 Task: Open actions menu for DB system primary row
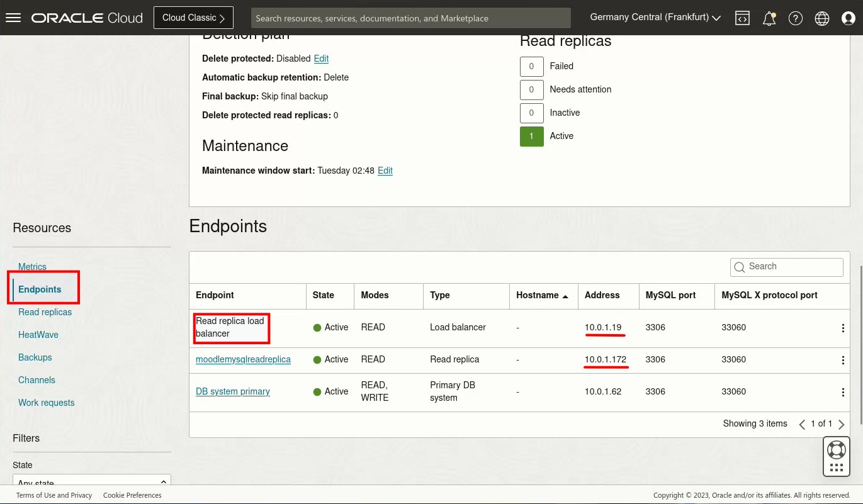843,392
